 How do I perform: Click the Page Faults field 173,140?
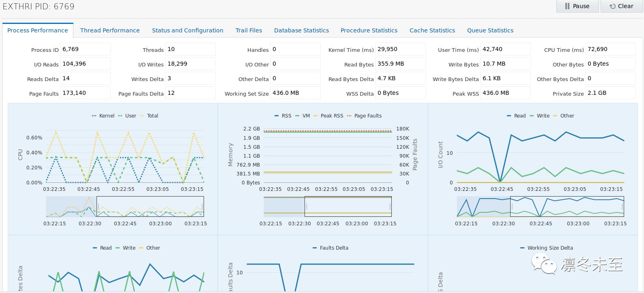pos(85,93)
